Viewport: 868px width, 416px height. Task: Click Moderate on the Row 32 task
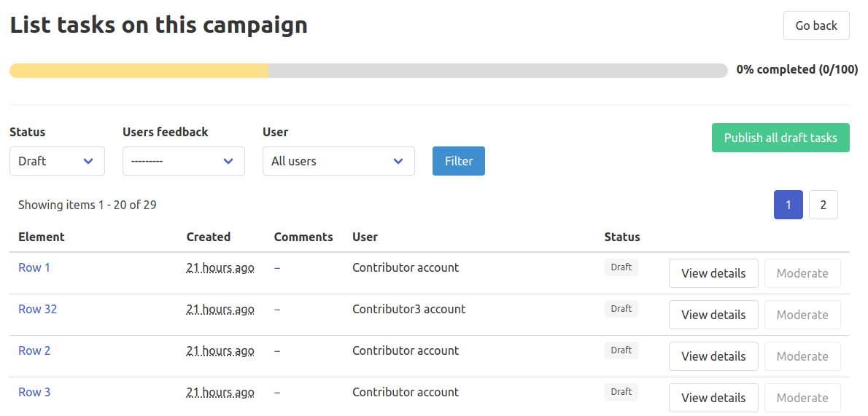(x=802, y=315)
